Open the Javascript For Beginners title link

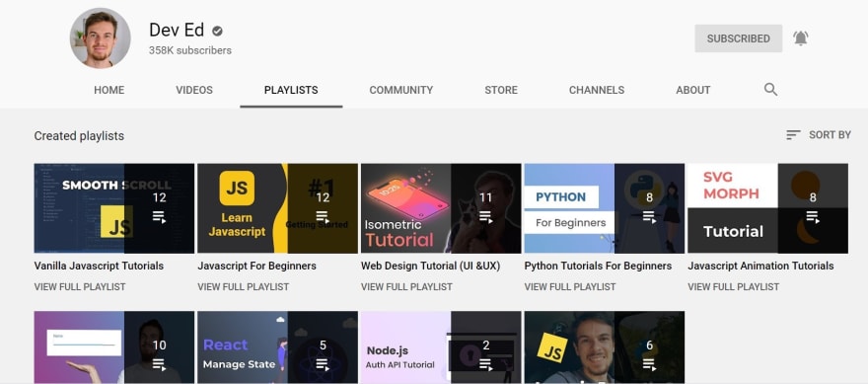click(256, 266)
